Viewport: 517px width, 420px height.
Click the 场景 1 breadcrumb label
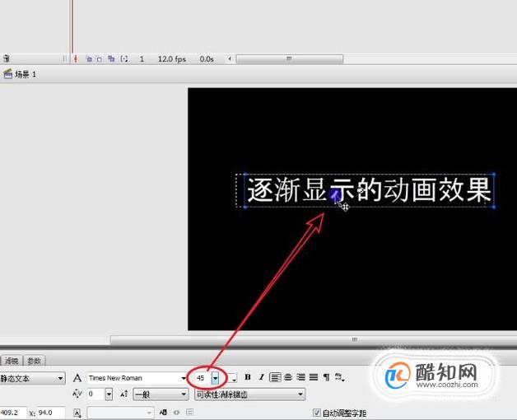(x=26, y=74)
